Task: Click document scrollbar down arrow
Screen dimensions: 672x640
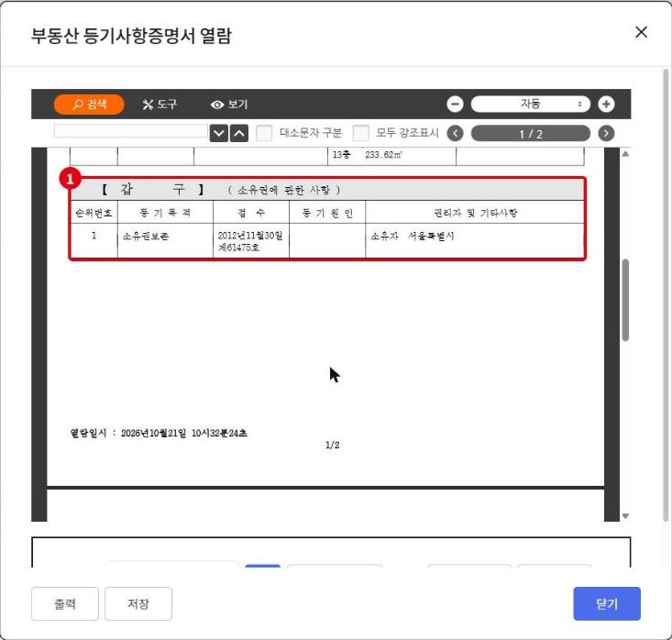Action: coord(625,516)
